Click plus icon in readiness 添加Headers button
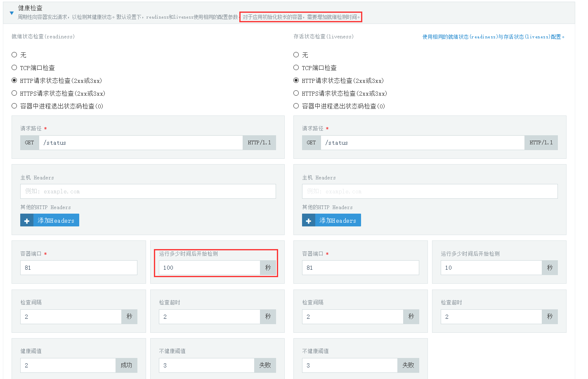The image size is (588, 379). point(27,221)
